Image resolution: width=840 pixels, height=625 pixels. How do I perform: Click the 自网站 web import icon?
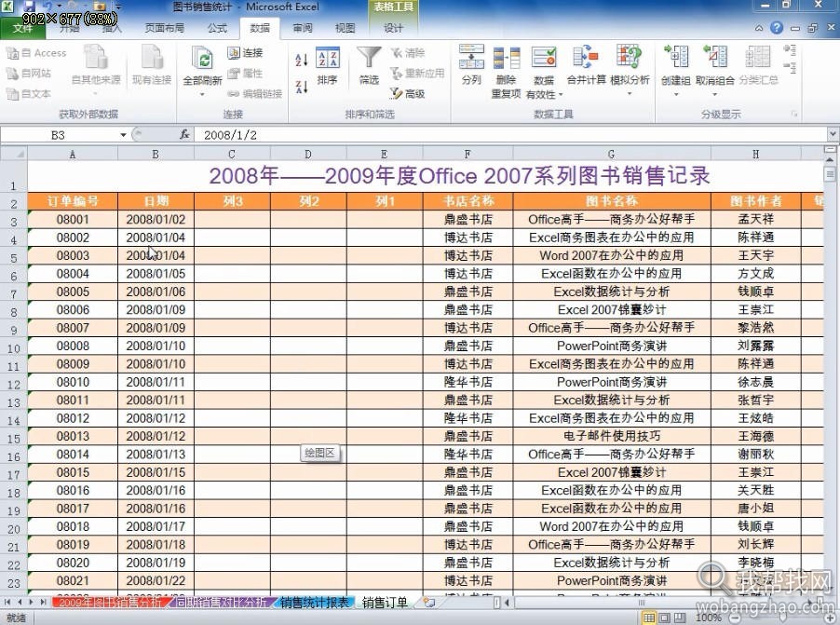12,73
